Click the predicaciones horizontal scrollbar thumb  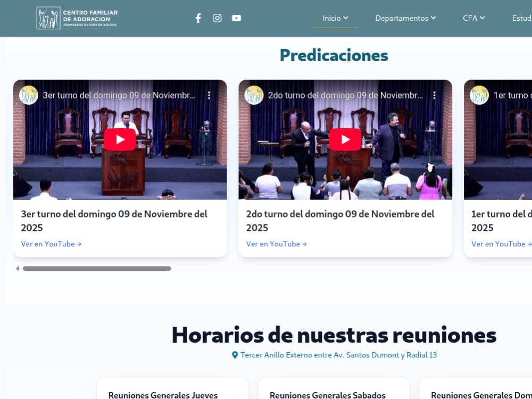pyautogui.click(x=97, y=269)
